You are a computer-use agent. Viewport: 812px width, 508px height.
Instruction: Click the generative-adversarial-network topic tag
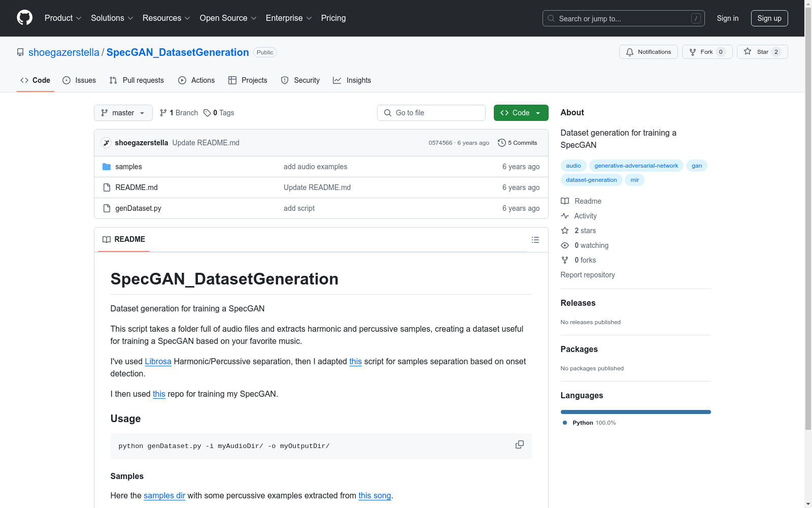(636, 166)
